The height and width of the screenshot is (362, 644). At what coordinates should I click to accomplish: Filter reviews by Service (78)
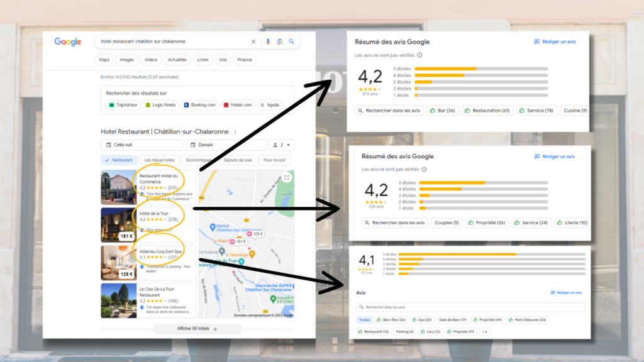click(x=536, y=111)
